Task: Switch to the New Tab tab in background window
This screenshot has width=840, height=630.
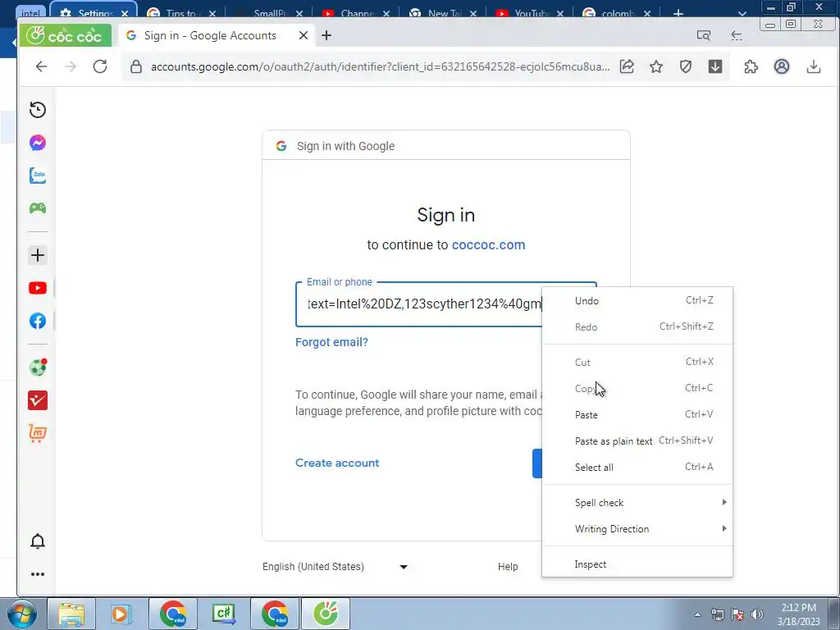Action: [444, 13]
